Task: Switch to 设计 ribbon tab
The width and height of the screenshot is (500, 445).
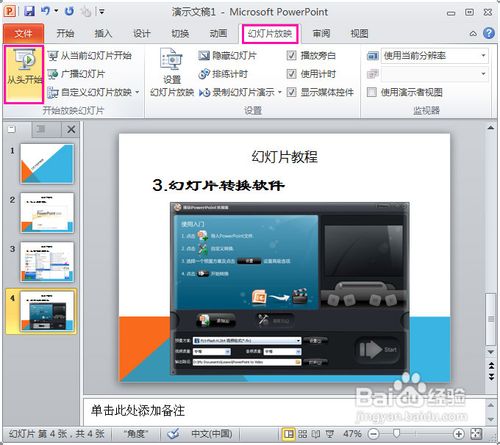Action: click(x=141, y=33)
